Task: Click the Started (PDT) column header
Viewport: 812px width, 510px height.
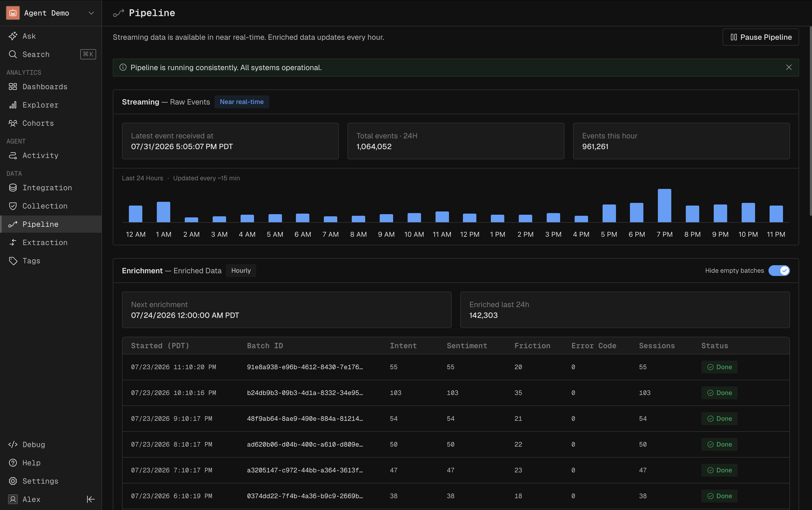Action: (160, 346)
